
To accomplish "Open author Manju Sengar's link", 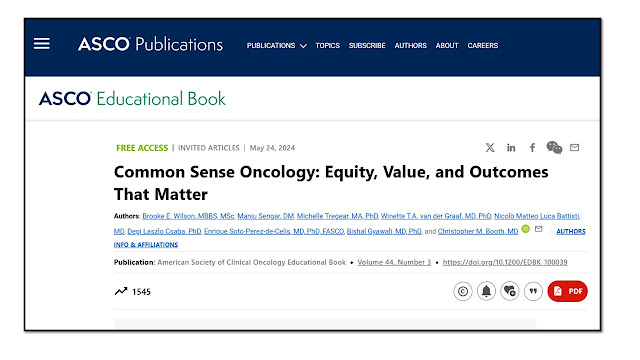I will point(266,216).
